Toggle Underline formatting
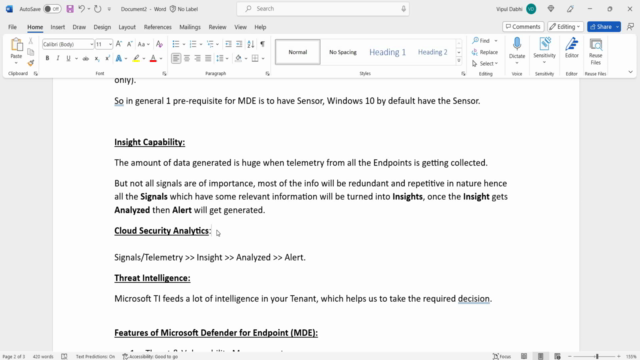The image size is (640, 360). click(x=68, y=59)
